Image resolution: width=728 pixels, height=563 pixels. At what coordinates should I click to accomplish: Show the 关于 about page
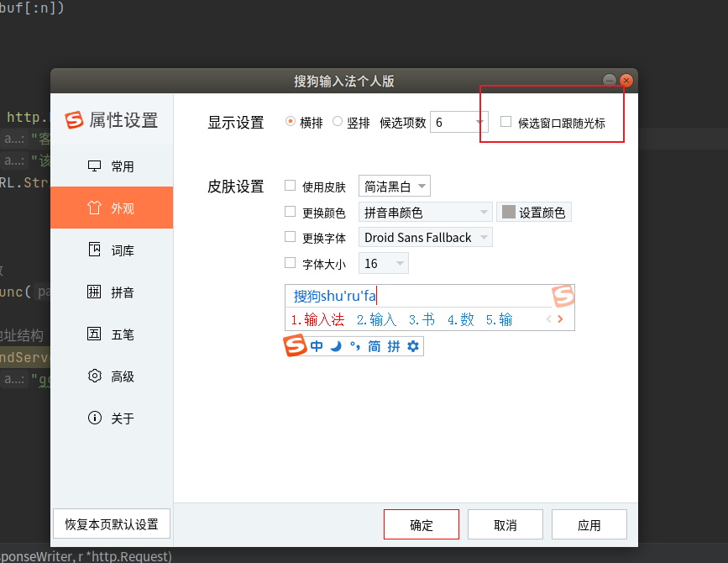[x=112, y=418]
